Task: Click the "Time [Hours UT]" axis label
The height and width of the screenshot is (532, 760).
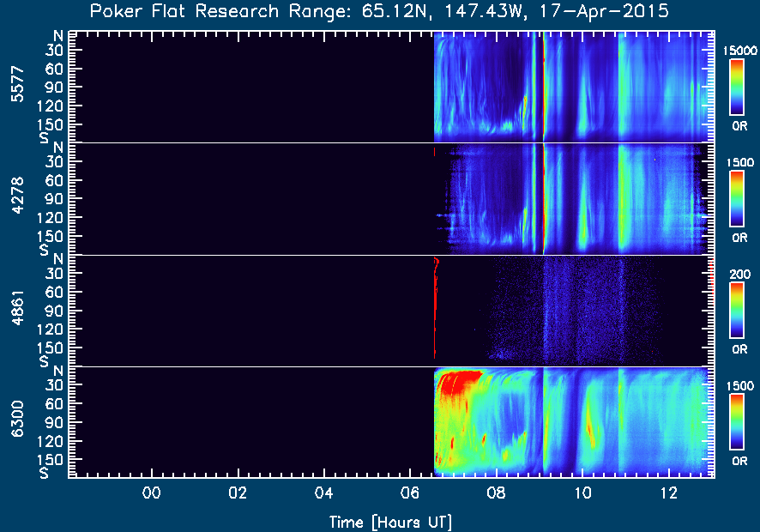Action: [x=390, y=523]
